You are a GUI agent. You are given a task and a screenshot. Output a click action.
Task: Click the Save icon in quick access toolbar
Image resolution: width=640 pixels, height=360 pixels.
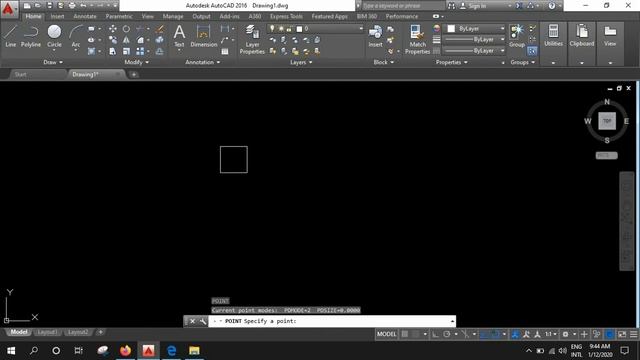click(49, 6)
